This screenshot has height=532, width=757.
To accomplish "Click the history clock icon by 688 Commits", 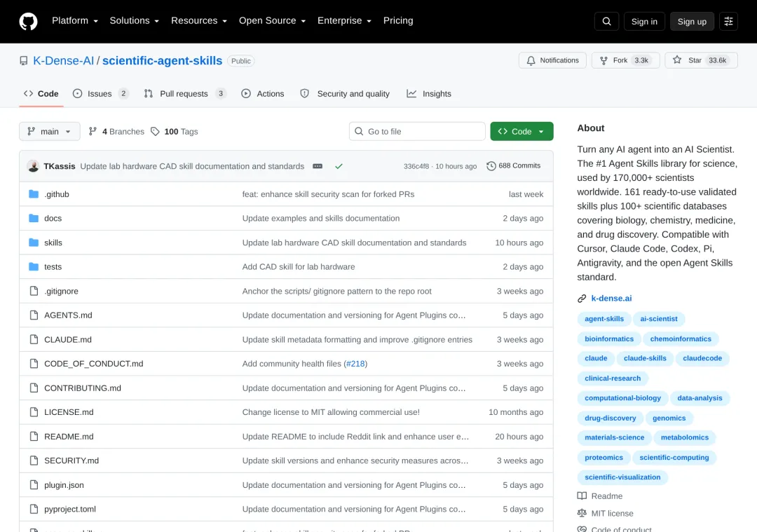I will [491, 166].
